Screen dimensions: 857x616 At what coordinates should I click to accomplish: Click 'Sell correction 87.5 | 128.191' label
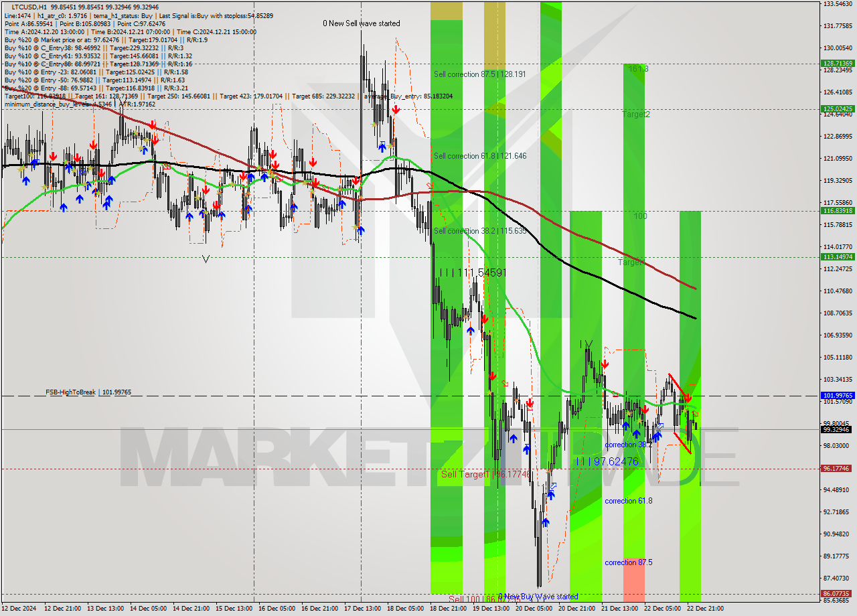tap(480, 74)
